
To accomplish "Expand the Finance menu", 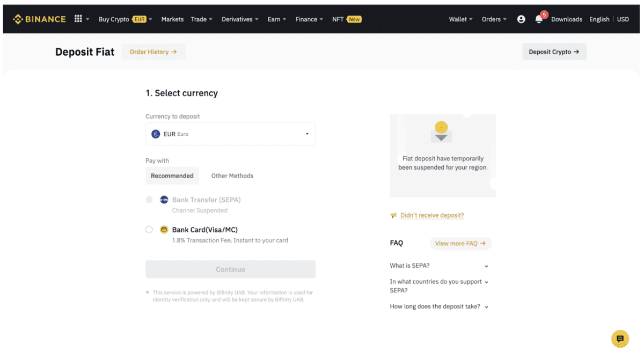I will pos(309,19).
